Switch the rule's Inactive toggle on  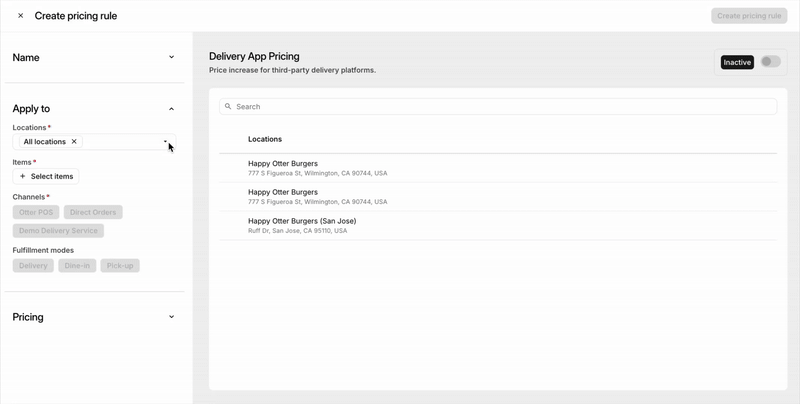(770, 62)
